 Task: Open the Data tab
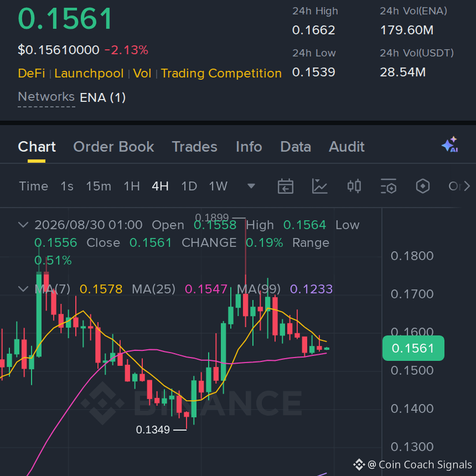pos(296,147)
